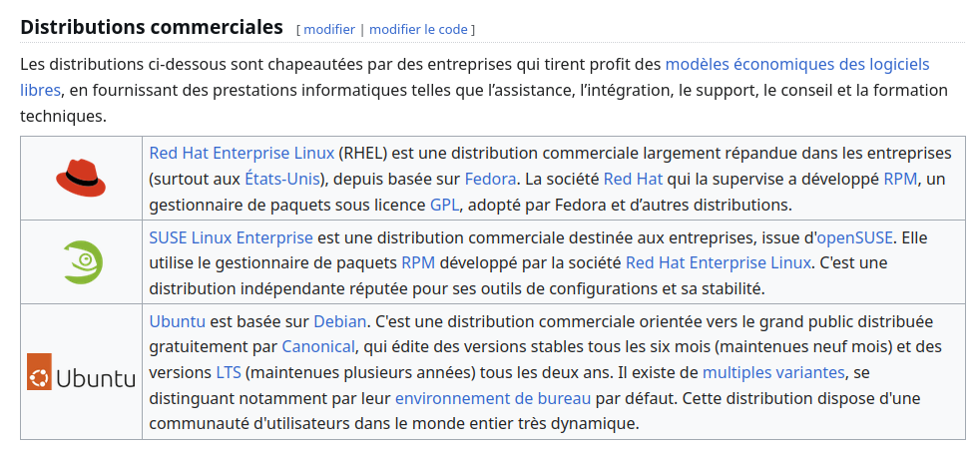Click the "GPL" licence link
980x452 pixels.
[x=444, y=205]
